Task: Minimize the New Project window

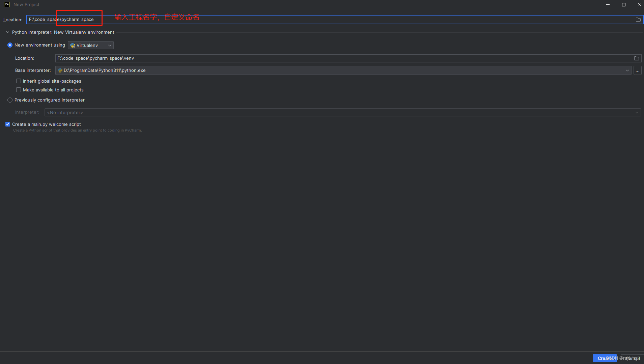Action: [608, 5]
